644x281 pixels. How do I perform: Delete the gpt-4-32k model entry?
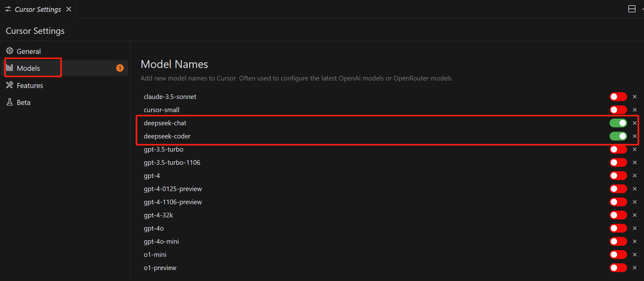[635, 215]
